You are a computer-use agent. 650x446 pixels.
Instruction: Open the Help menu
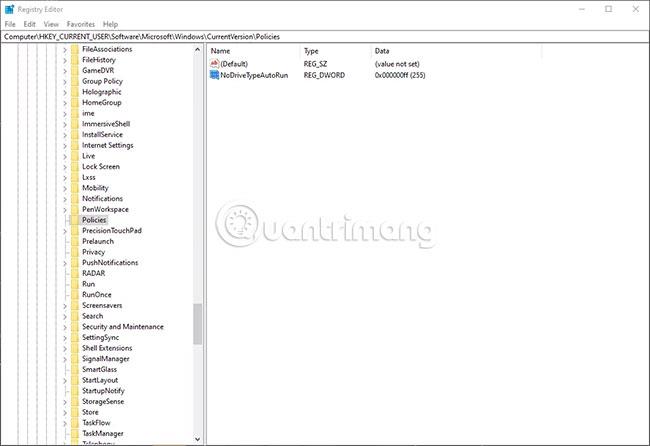(110, 24)
